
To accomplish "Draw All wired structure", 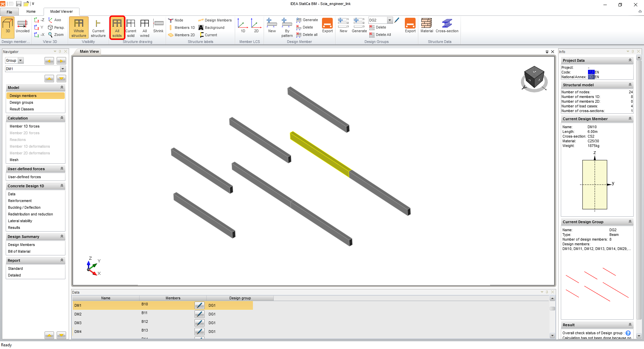I will [145, 28].
